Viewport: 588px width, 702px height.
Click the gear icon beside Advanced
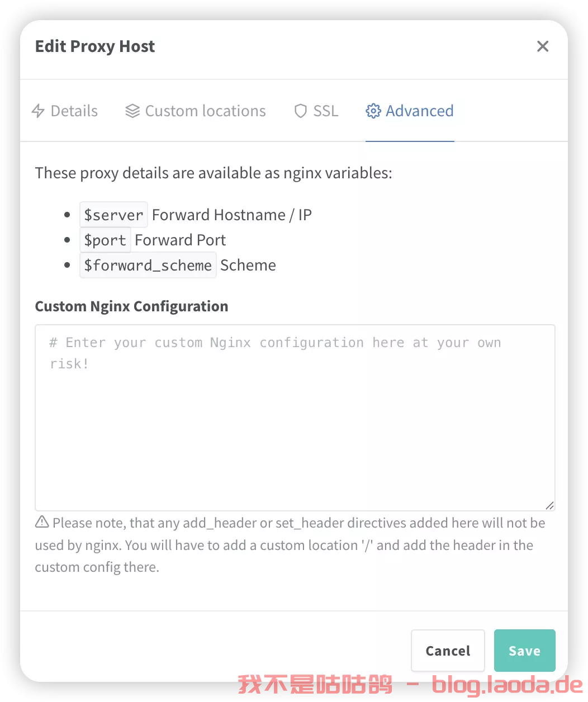click(x=373, y=111)
